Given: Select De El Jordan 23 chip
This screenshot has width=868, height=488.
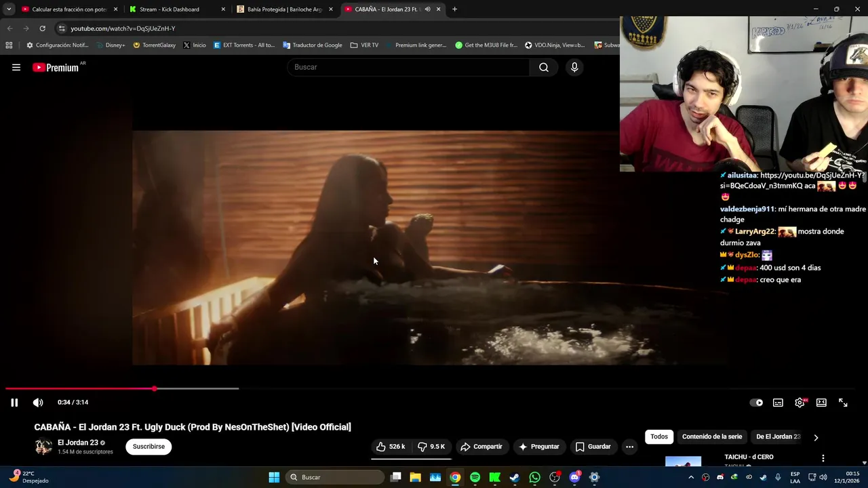Looking at the screenshot, I should [x=778, y=436].
